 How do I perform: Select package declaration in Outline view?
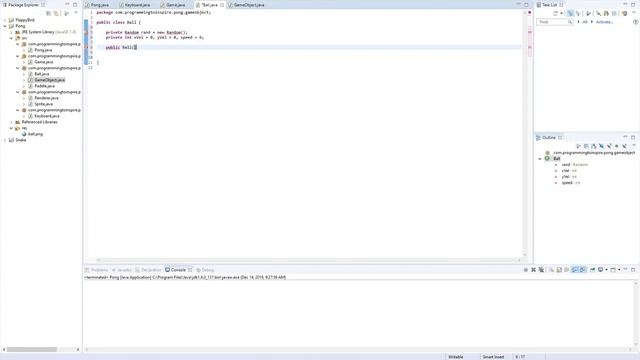point(590,153)
